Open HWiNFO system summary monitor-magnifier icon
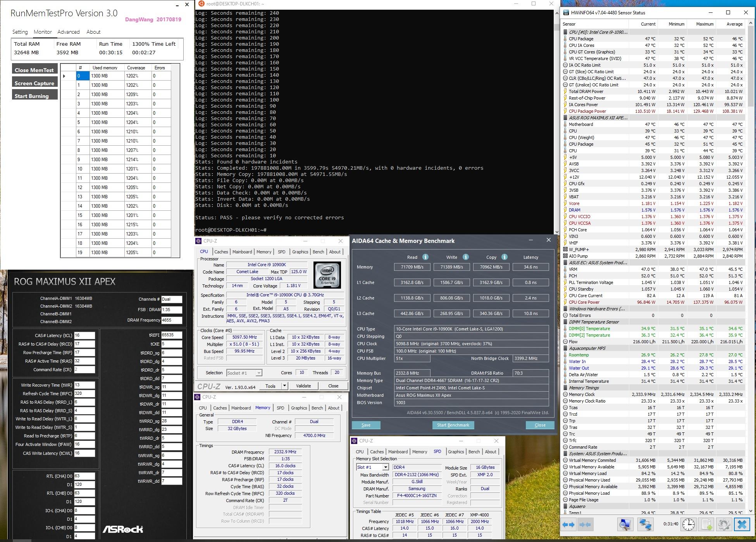Viewport: 756px width, 542px height. (x=625, y=525)
